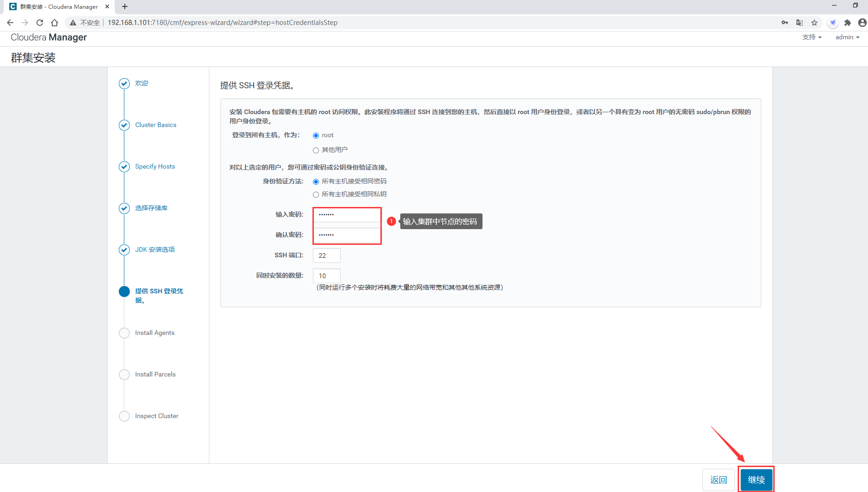Open the browser profile avatar icon
This screenshot has width=868, height=492.
tap(862, 23)
